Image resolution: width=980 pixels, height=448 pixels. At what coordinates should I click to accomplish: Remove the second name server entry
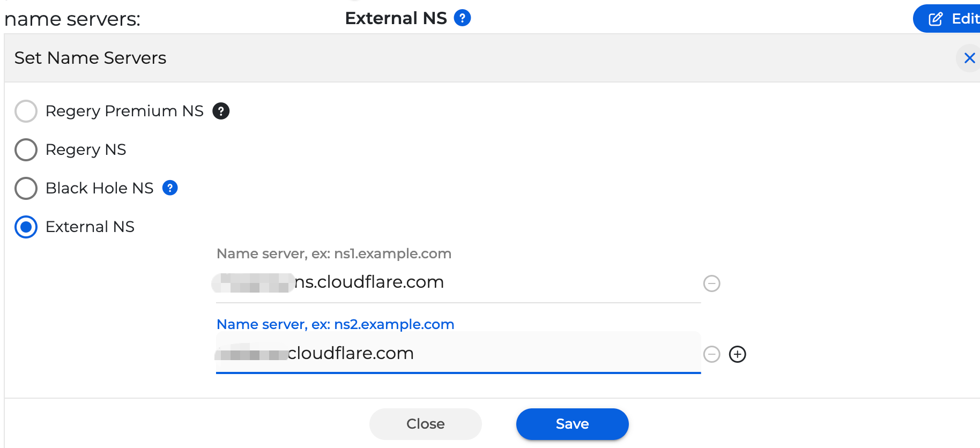pyautogui.click(x=711, y=354)
